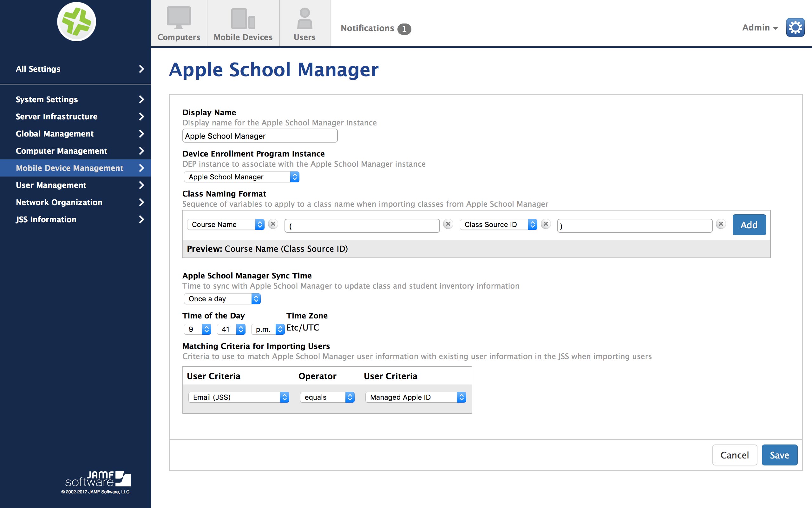Remove the Class Source ID variable

(546, 224)
